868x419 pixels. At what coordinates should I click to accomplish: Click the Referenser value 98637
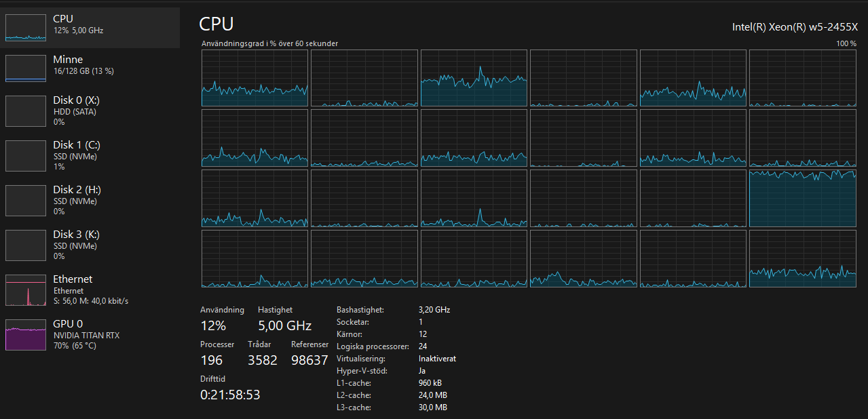[309, 360]
